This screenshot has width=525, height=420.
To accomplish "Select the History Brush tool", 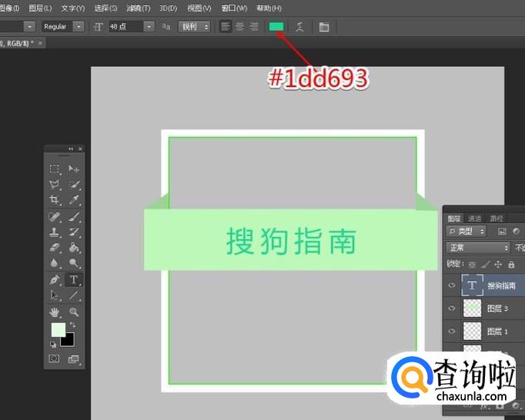I will [x=74, y=232].
